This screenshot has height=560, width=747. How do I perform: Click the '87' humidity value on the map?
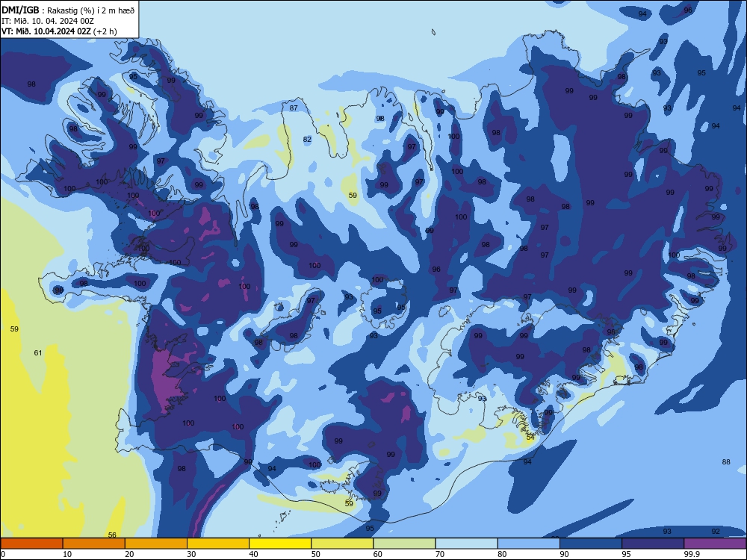pyautogui.click(x=294, y=108)
